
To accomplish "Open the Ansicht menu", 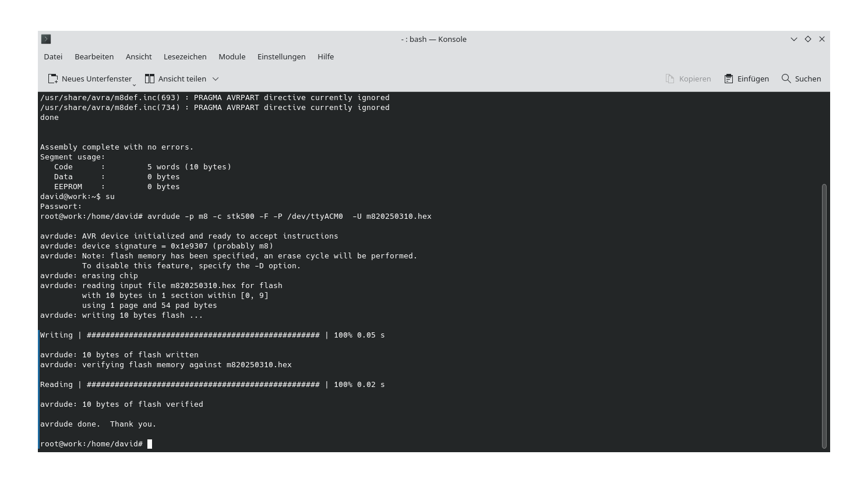I will coord(139,56).
